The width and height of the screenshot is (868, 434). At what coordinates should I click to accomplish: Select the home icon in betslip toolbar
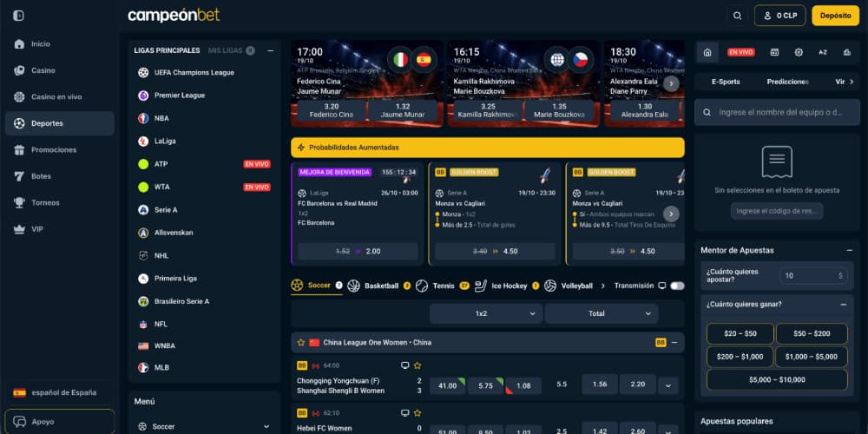pos(707,52)
